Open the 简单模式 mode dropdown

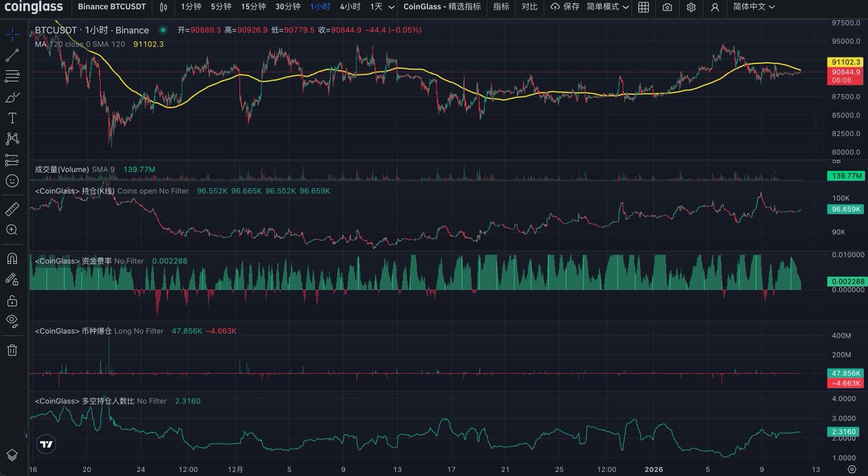click(x=607, y=7)
